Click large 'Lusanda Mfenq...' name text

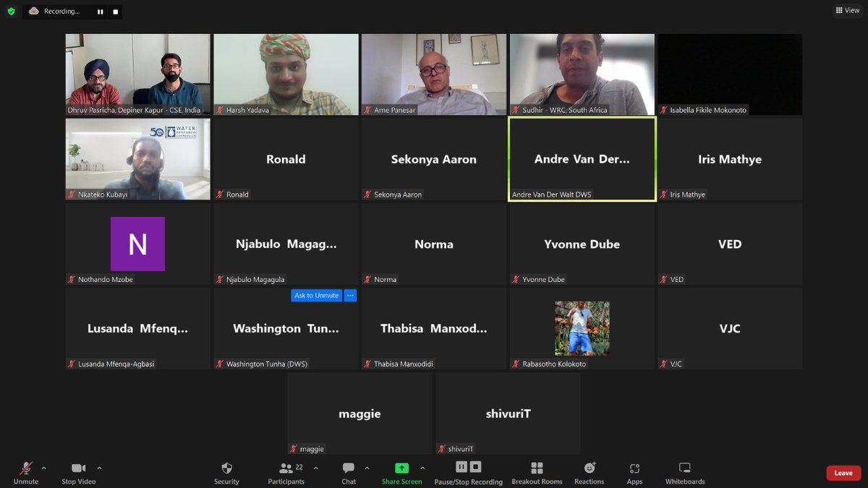137,328
